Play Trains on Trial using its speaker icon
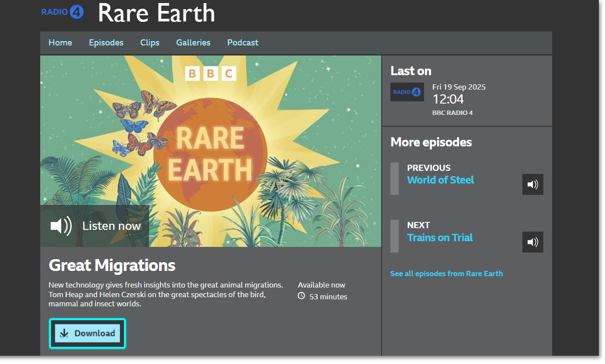605x364 pixels. point(532,242)
